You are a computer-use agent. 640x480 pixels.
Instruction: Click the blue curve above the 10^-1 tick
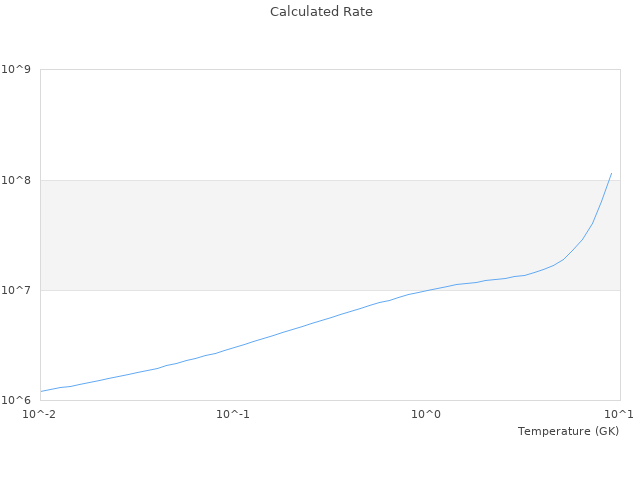pos(233,347)
